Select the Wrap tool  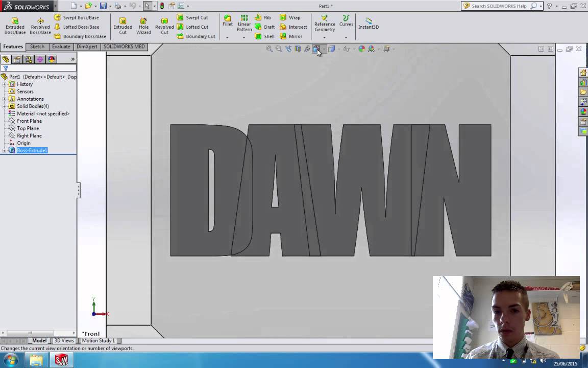(290, 18)
